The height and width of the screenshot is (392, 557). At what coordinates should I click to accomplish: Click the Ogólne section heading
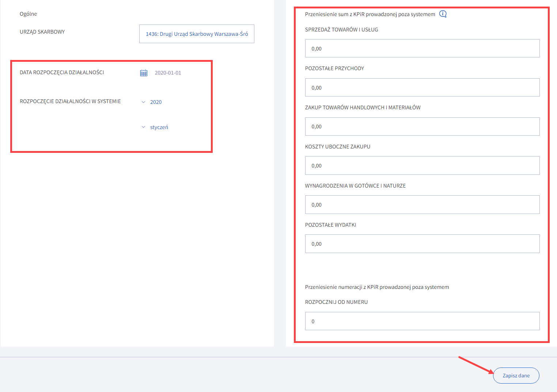(x=28, y=14)
